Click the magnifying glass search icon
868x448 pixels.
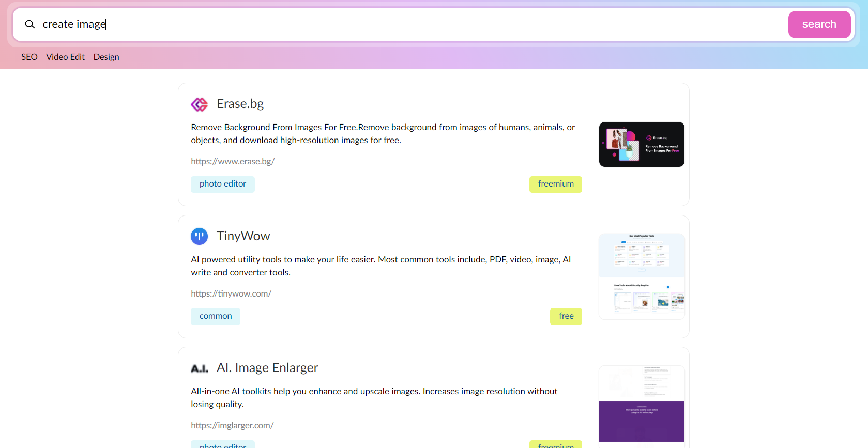(30, 24)
